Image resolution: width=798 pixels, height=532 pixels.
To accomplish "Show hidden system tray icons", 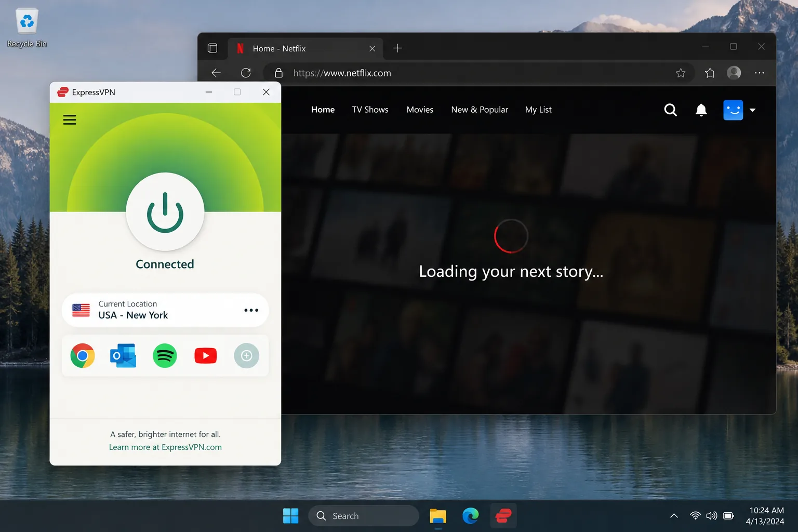I will tap(674, 516).
